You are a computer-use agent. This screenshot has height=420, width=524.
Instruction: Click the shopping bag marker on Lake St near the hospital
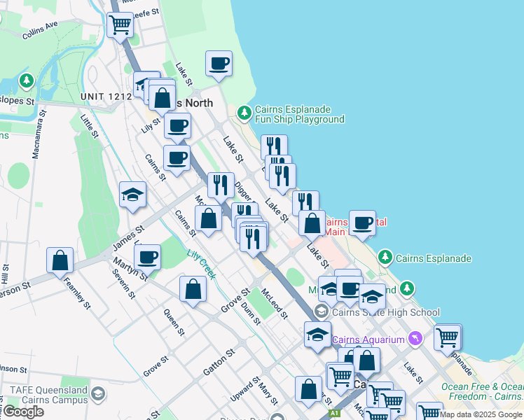[312, 224]
